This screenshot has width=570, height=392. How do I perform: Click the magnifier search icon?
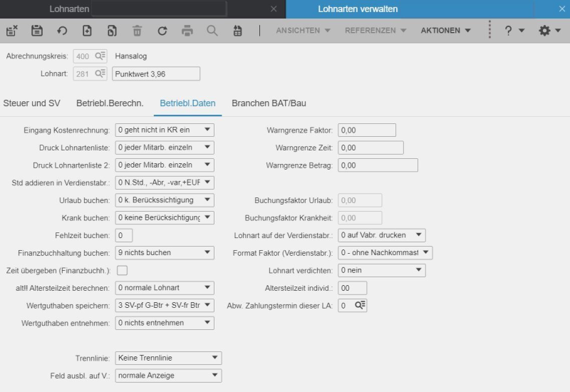tap(212, 31)
